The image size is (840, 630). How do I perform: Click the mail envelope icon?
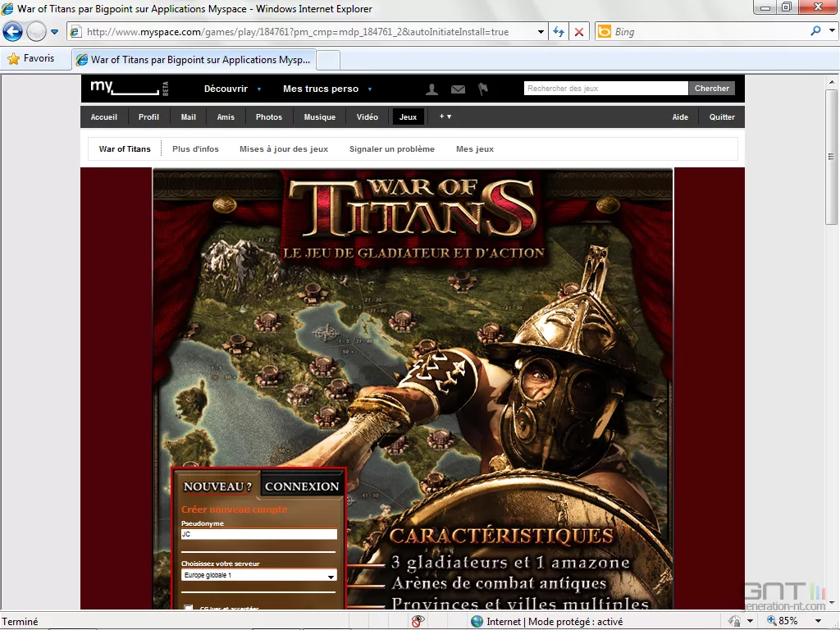click(458, 89)
